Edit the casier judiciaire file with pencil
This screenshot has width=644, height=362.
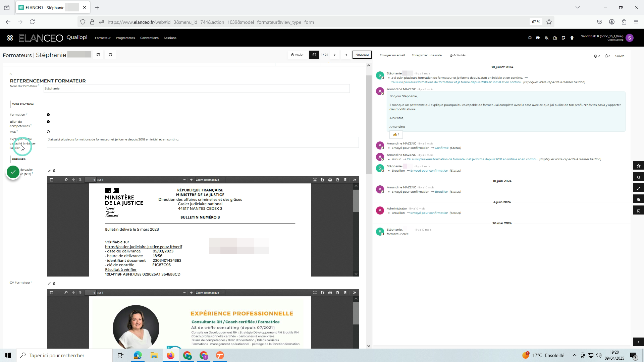[49, 171]
